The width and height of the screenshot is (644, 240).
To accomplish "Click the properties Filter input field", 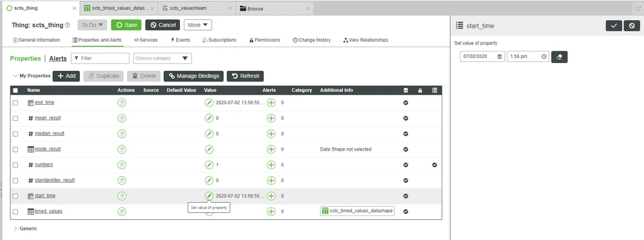I will click(x=100, y=59).
